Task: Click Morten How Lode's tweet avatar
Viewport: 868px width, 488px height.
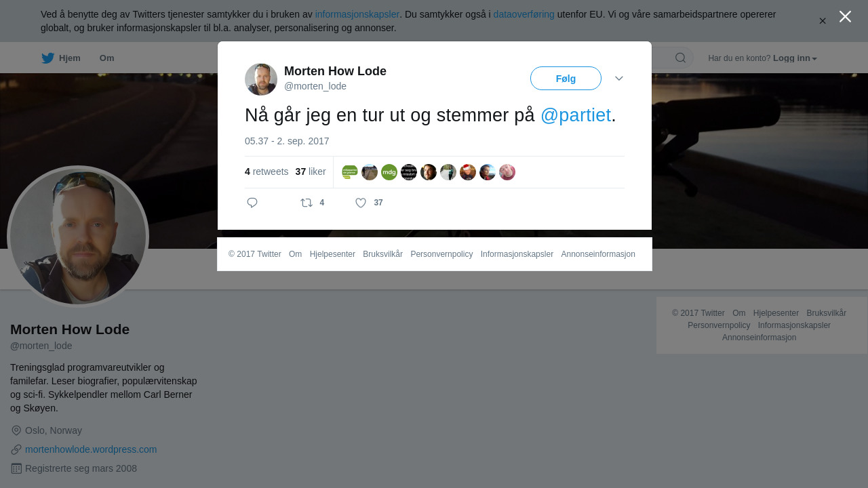Action: (x=261, y=79)
